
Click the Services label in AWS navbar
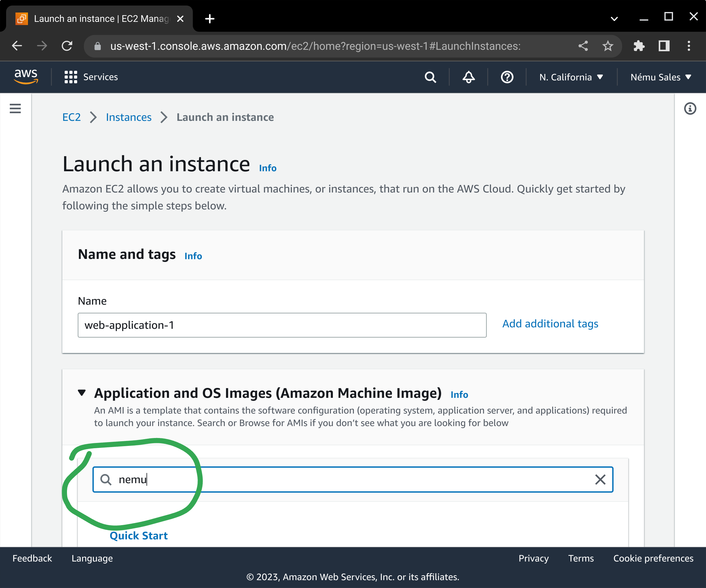[x=100, y=77]
